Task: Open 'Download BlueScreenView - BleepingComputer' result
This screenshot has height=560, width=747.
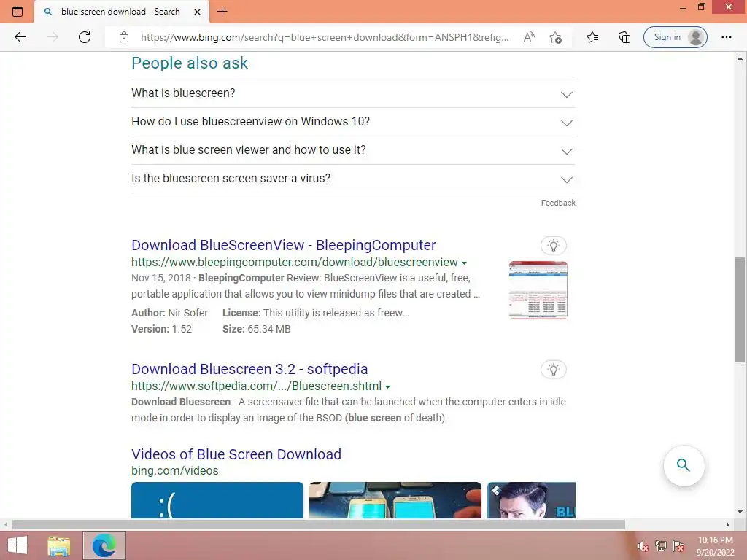Action: pos(284,245)
